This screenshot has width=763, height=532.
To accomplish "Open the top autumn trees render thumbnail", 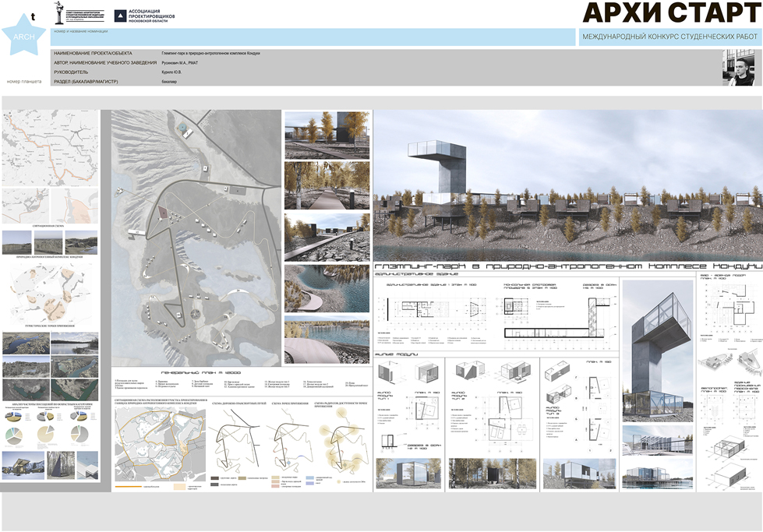I will pyautogui.click(x=326, y=133).
